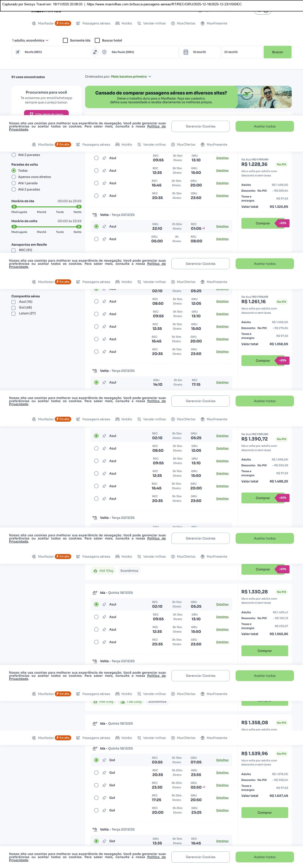
Task: Pin the Azul 05:00 GRU return flight
Action: [104, 239]
